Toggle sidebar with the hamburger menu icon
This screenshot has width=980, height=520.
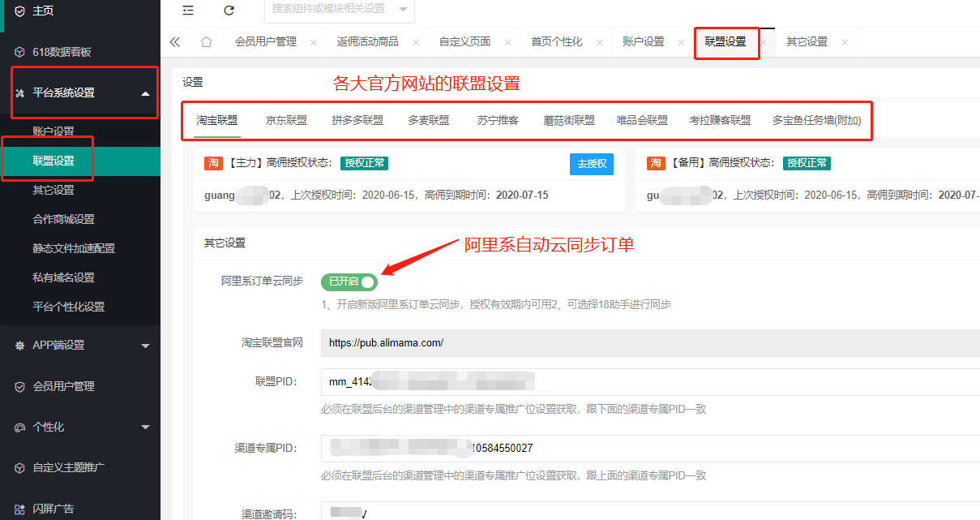(188, 10)
